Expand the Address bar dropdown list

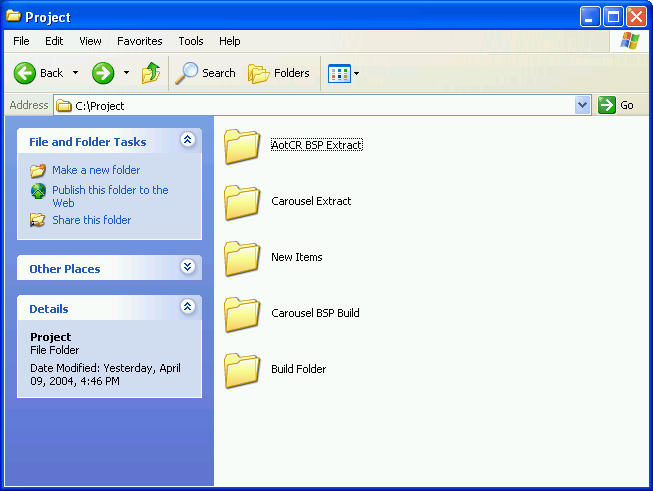coord(583,105)
